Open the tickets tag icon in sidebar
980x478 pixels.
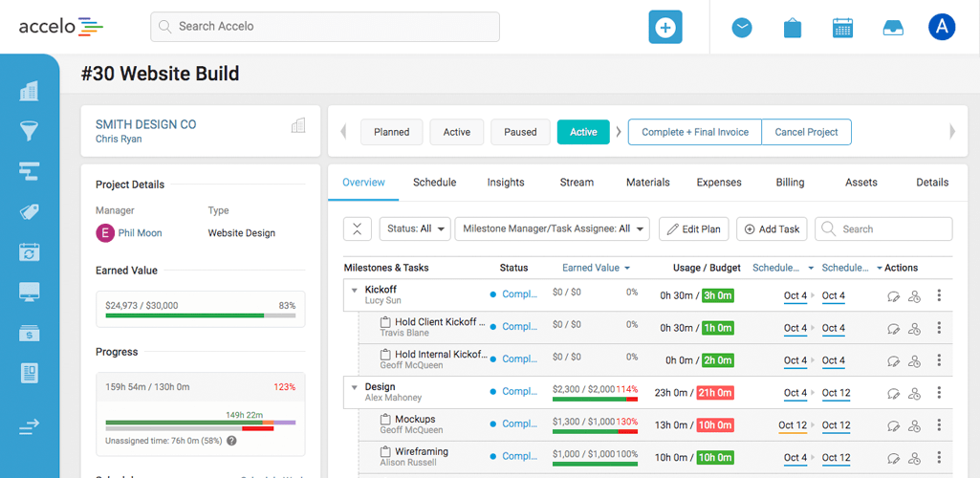(29, 211)
